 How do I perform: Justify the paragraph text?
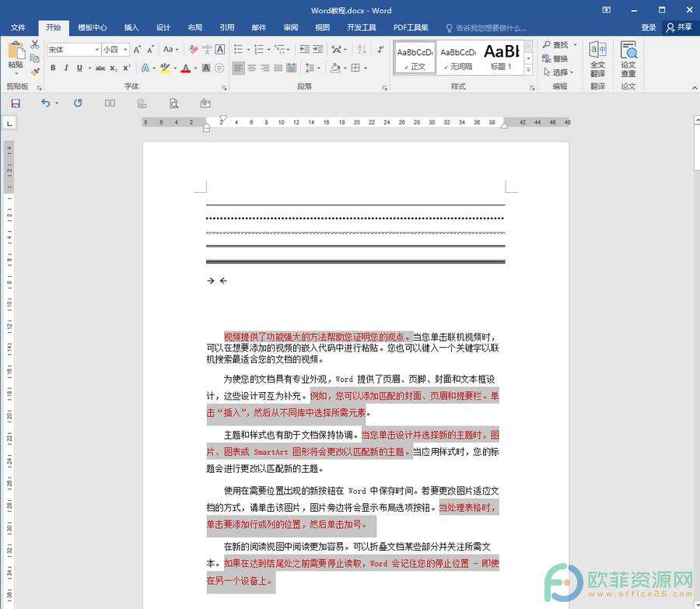pyautogui.click(x=278, y=68)
